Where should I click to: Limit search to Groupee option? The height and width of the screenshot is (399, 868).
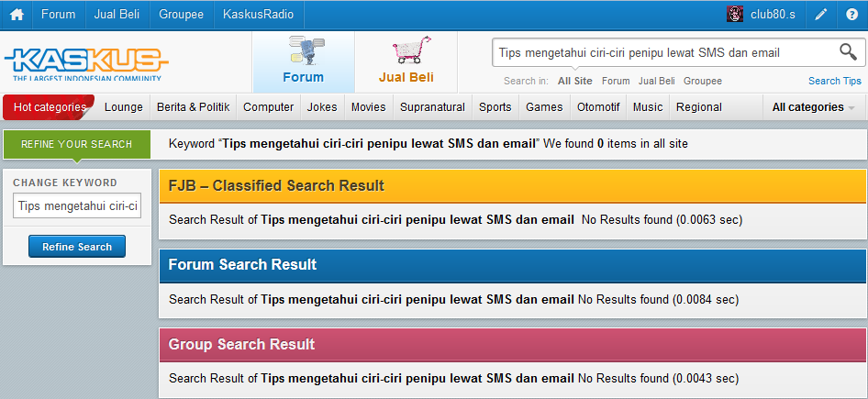point(703,81)
